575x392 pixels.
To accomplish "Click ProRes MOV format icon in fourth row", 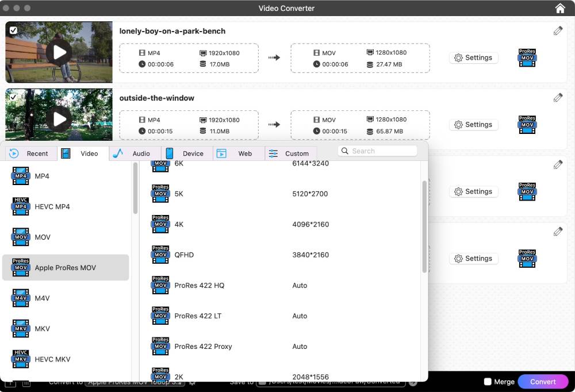I will [x=527, y=258].
